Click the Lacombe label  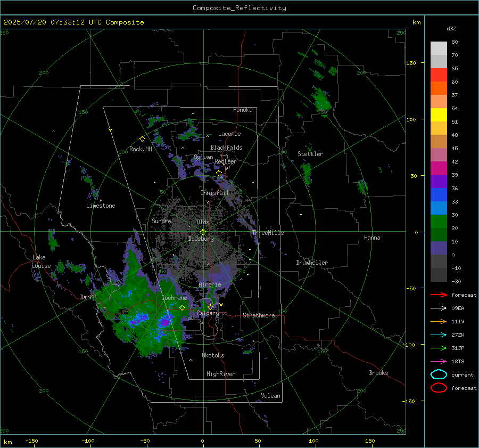(x=229, y=134)
